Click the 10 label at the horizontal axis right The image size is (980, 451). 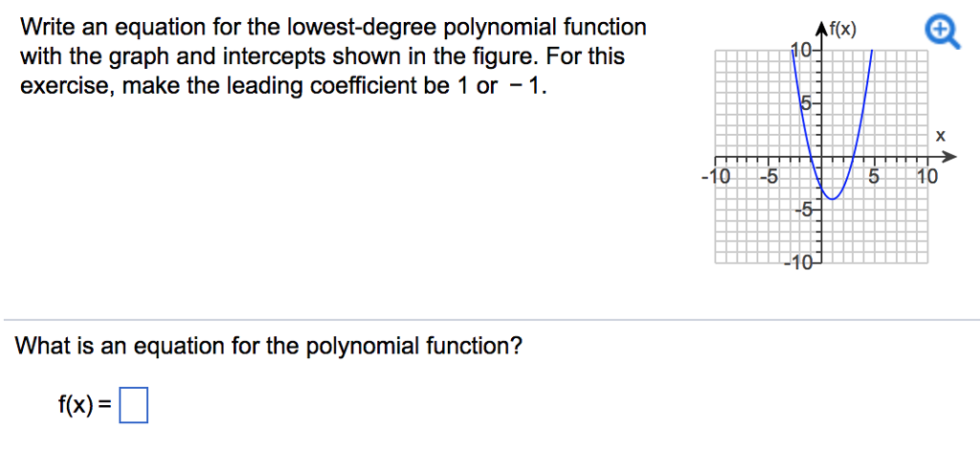(927, 176)
